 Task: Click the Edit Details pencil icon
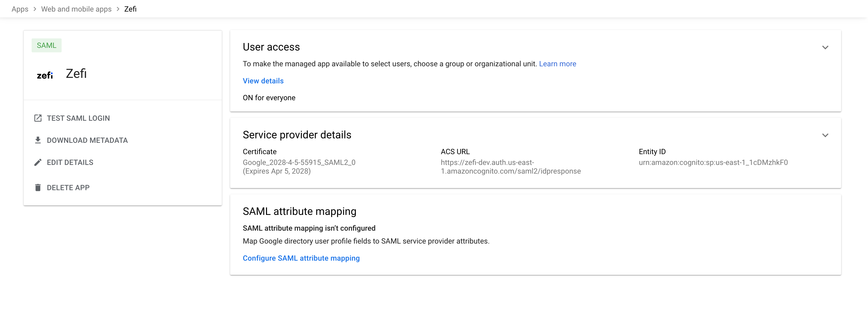(x=38, y=163)
